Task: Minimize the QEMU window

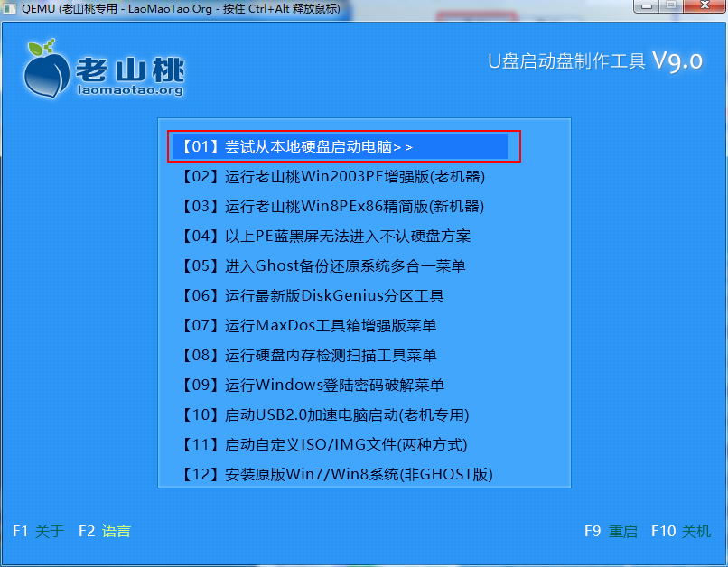Action: click(x=647, y=6)
